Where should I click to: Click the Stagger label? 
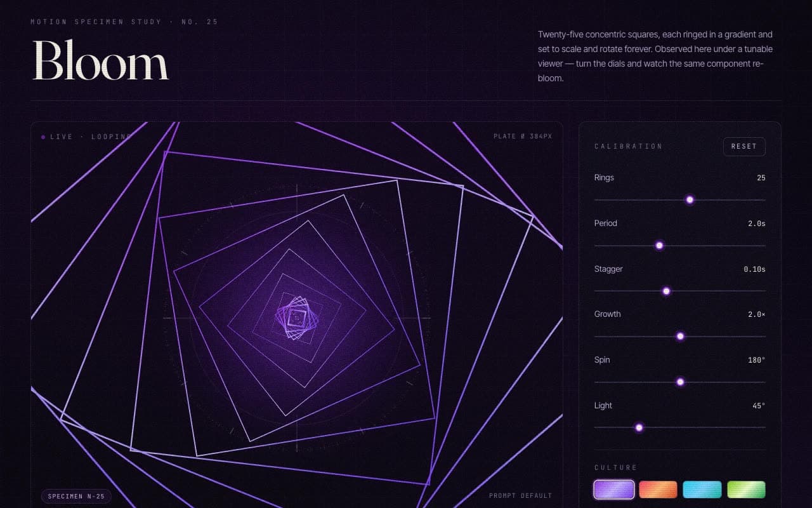coord(608,269)
